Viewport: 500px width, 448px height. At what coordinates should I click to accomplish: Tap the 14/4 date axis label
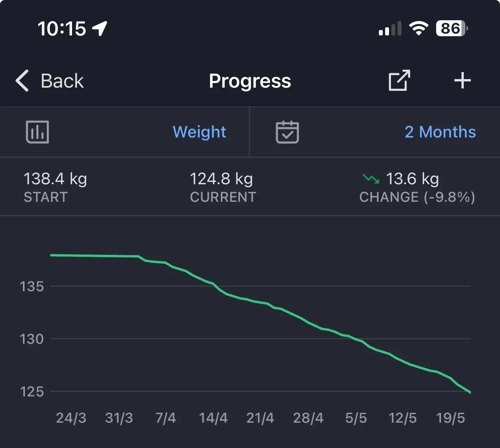pyautogui.click(x=213, y=418)
